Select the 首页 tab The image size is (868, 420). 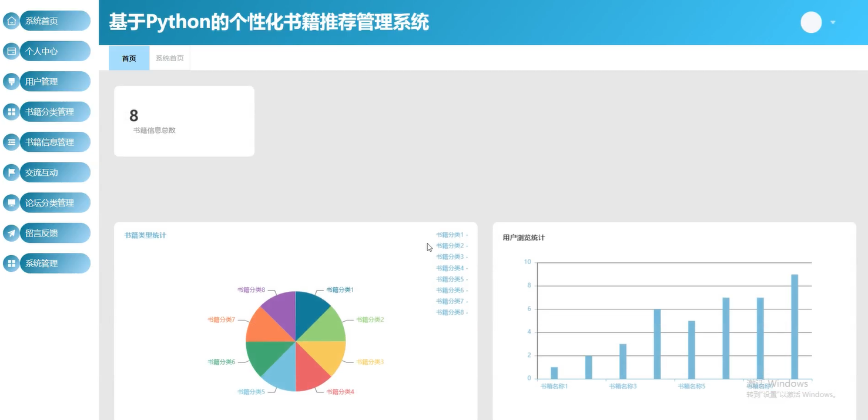tap(129, 58)
